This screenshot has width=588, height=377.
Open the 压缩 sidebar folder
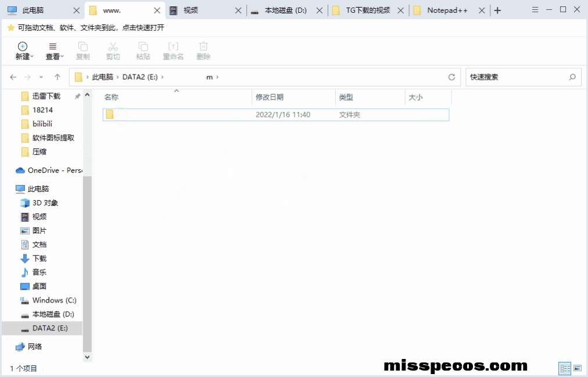(39, 152)
